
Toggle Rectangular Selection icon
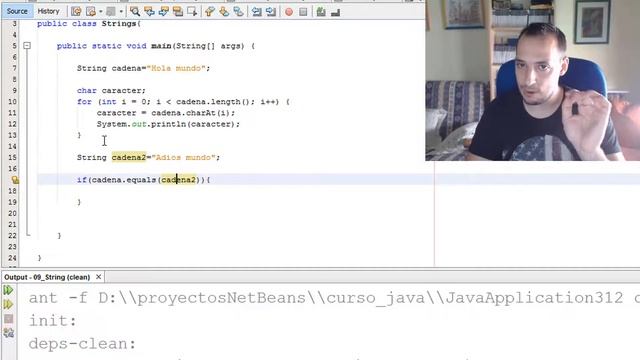tap(192, 12)
